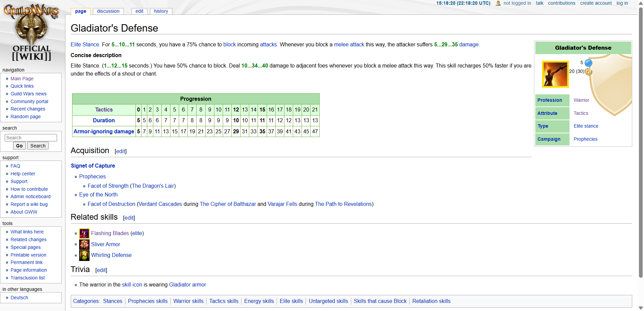644x311 pixels.
Task: Click the blue energy cost orb icon
Action: [x=588, y=63]
